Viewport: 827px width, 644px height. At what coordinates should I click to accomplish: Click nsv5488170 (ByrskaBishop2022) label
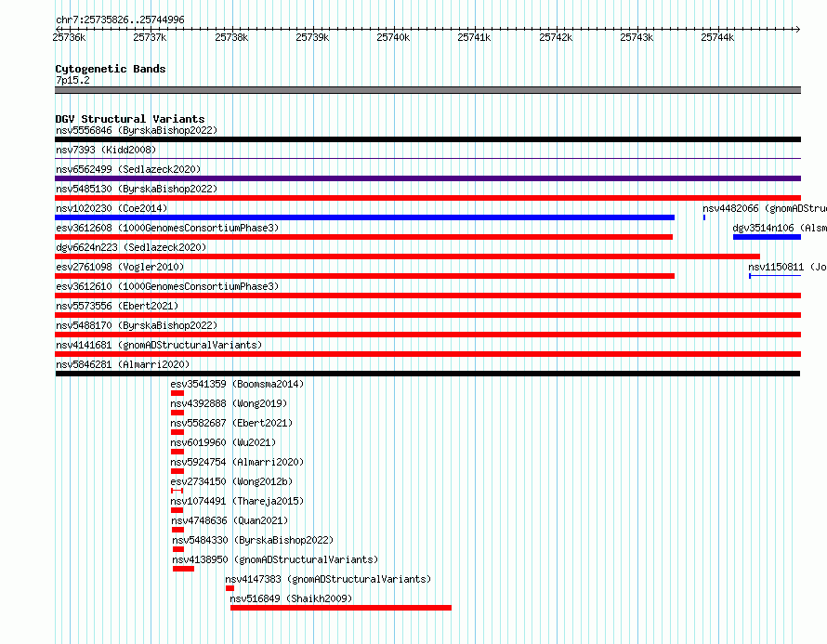click(137, 325)
